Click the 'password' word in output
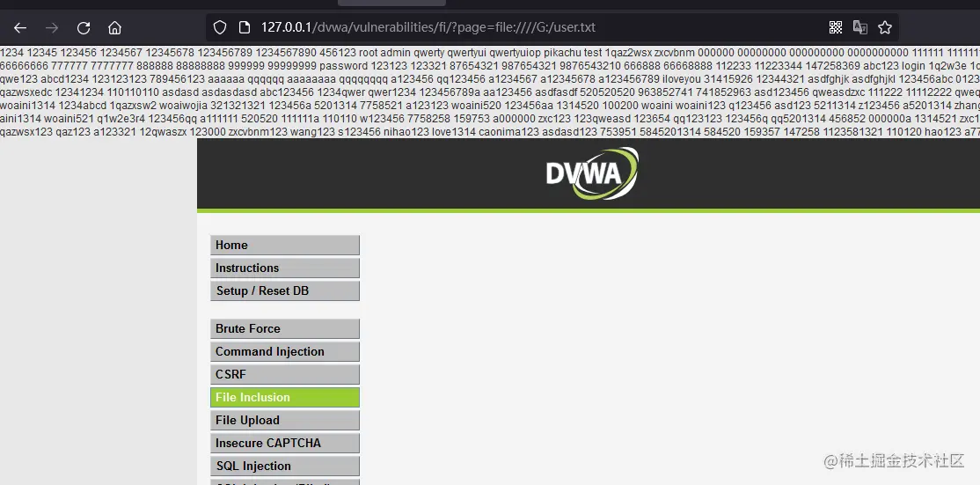 (343, 66)
